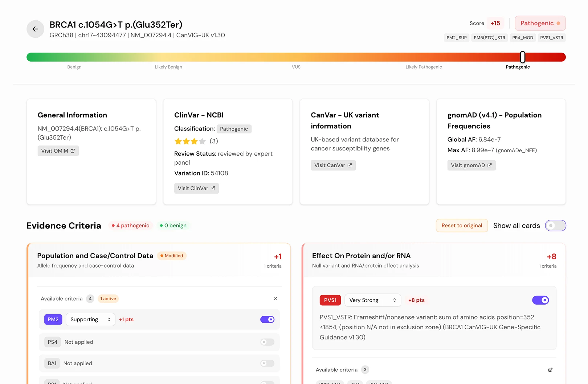Click the Review Status expert panel text
The height and width of the screenshot is (384, 588).
[x=223, y=158]
